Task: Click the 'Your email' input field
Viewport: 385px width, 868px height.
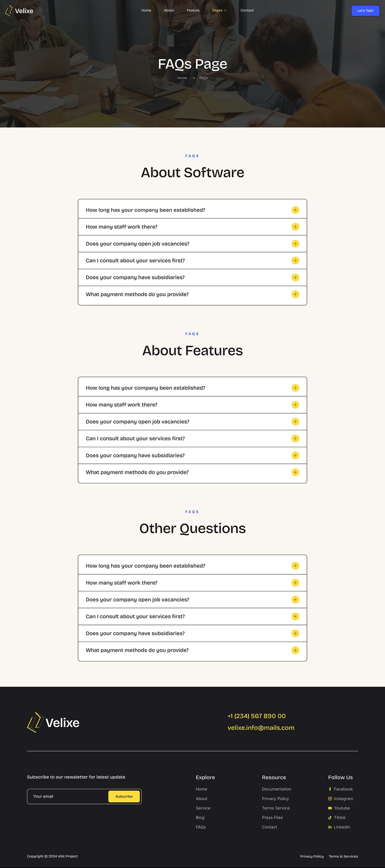Action: 67,796
